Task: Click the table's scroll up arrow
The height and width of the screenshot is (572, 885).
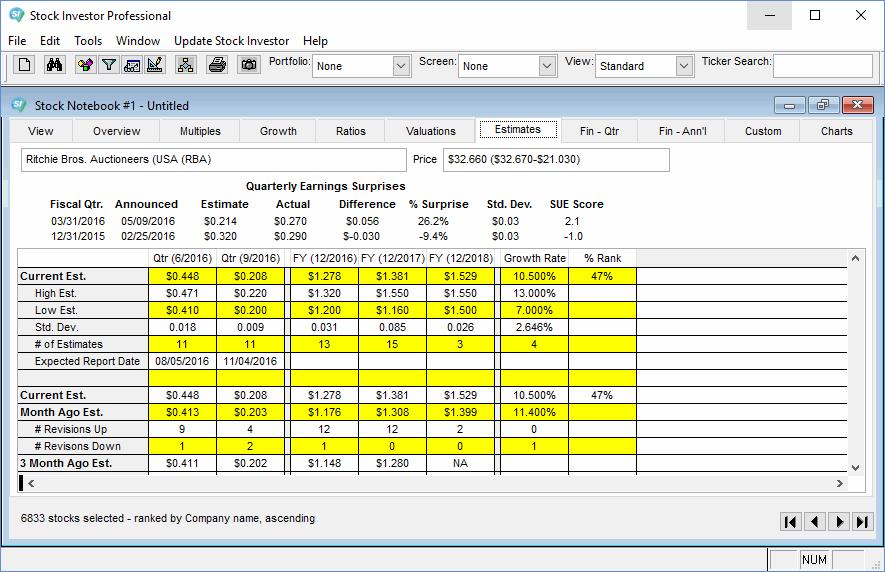Action: click(855, 258)
